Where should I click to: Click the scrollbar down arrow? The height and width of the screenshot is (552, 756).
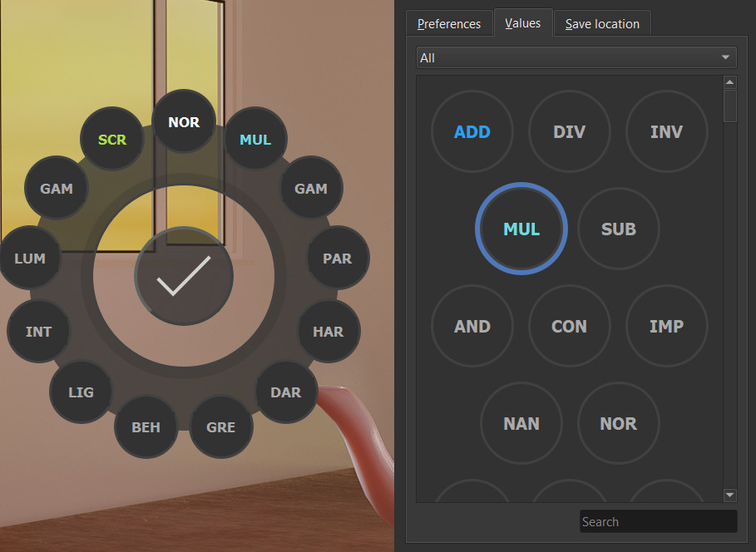click(730, 495)
